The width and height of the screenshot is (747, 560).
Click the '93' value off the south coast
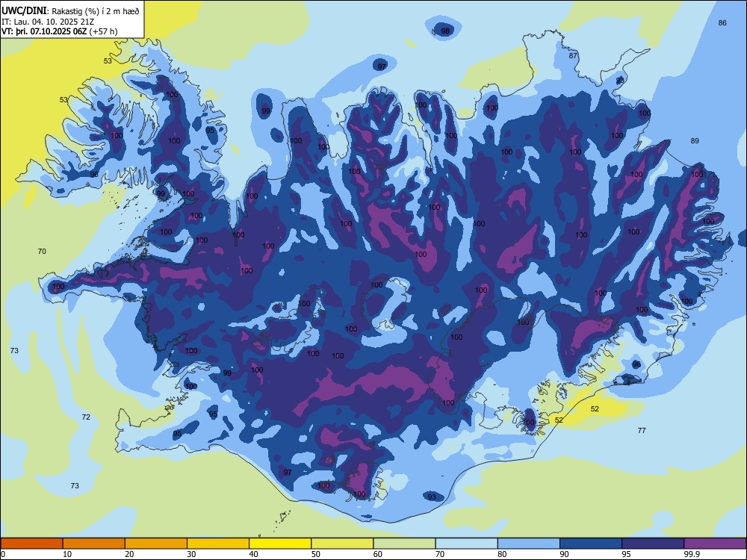432,497
